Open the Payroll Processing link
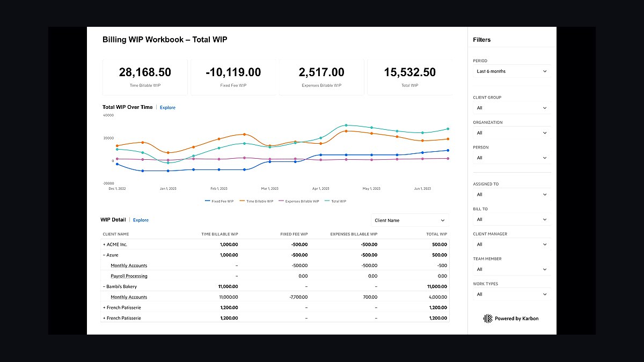The height and width of the screenshot is (362, 644). point(129,276)
